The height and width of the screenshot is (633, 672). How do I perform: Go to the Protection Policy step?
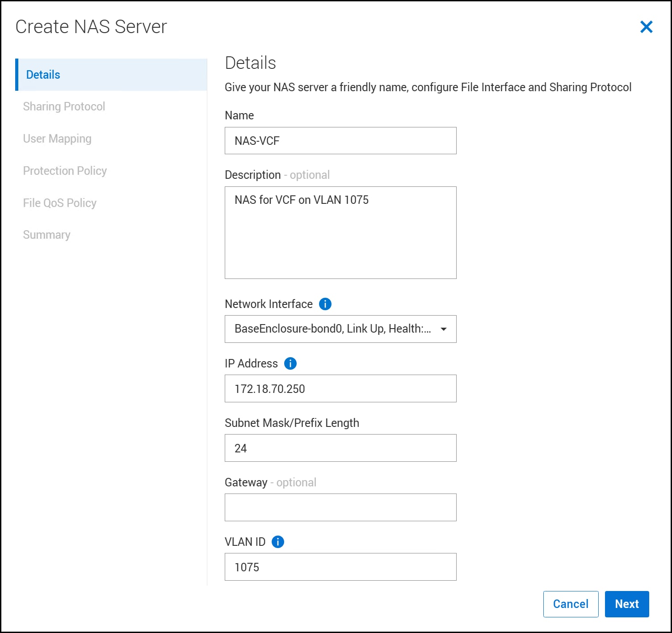point(65,171)
